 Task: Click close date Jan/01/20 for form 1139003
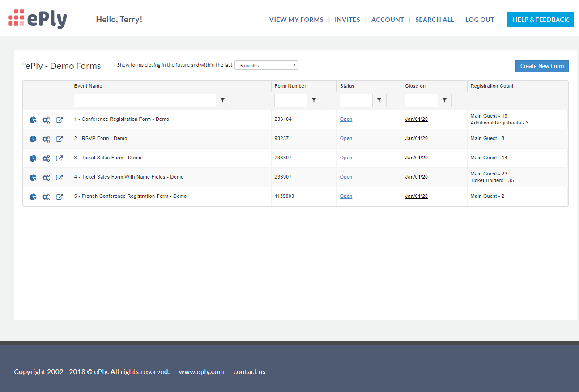pos(416,196)
